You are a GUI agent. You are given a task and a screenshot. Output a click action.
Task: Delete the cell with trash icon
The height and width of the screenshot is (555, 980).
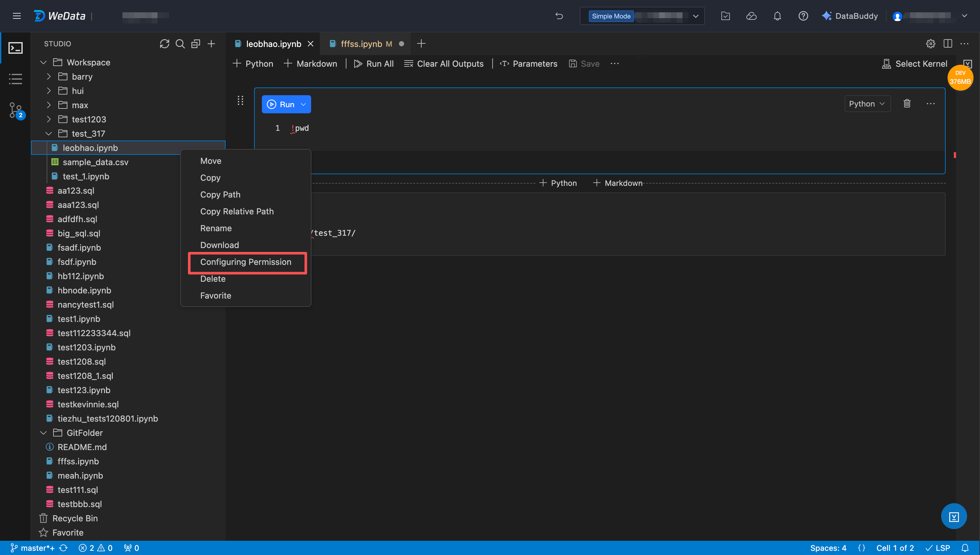point(907,104)
